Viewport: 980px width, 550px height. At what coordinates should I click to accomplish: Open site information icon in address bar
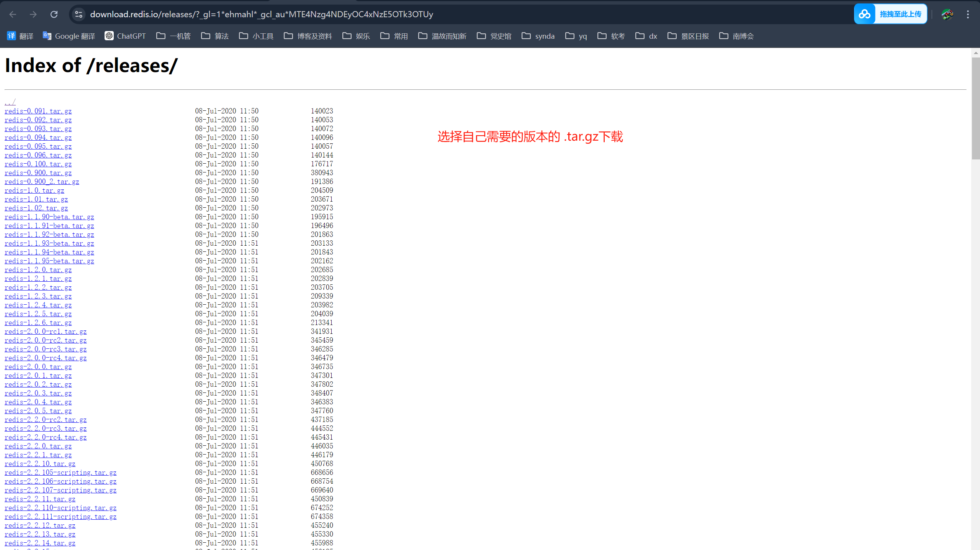point(79,14)
